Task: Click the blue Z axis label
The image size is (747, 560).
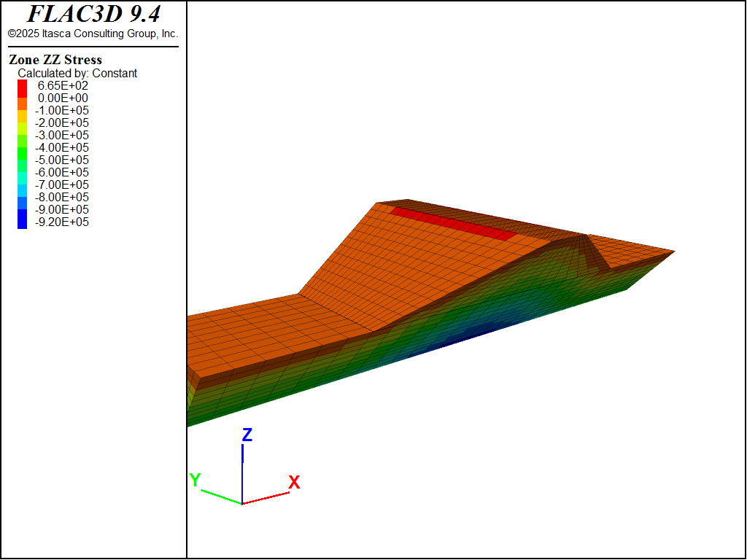Action: click(x=247, y=435)
